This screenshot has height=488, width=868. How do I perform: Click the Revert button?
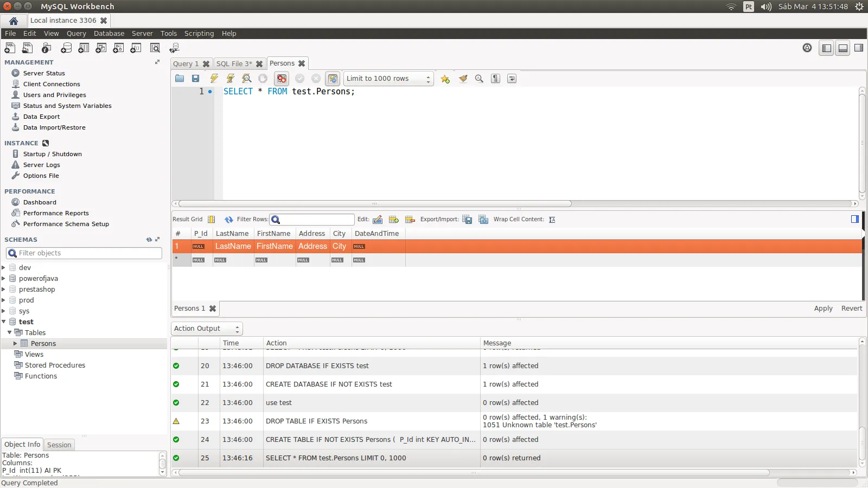[x=851, y=309]
